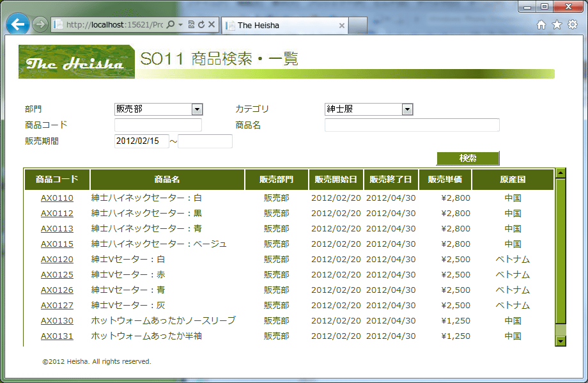Go to the browser home page icon
The height and width of the screenshot is (383, 588).
(541, 25)
